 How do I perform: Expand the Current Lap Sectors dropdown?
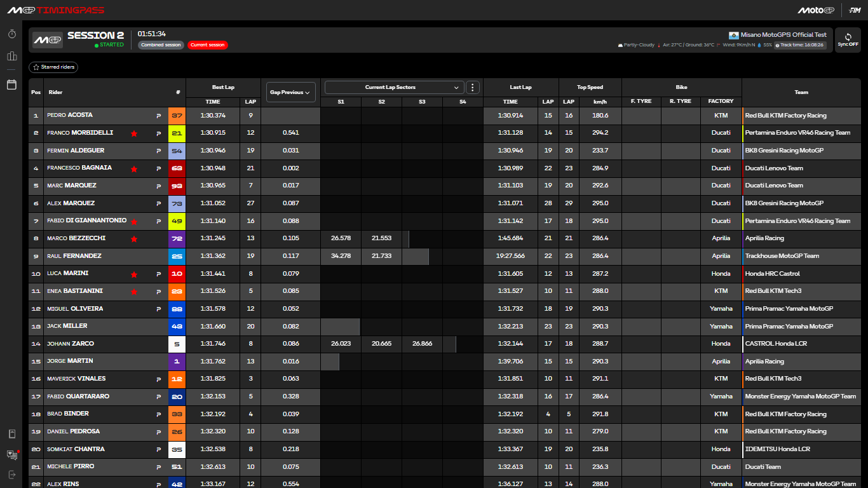pos(394,87)
